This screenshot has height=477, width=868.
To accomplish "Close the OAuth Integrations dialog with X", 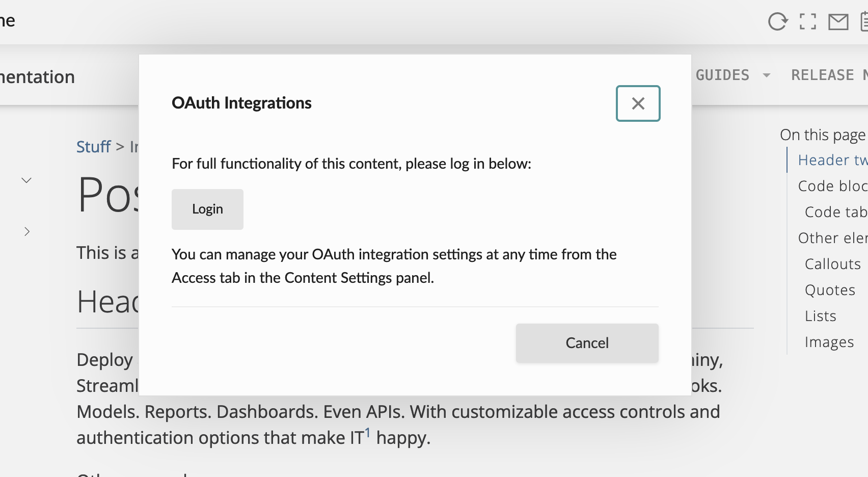I will 638,103.
